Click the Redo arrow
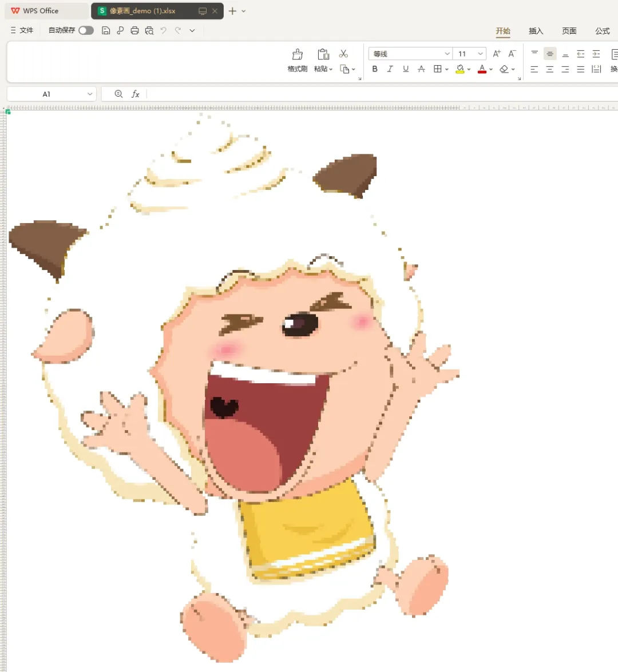 (x=178, y=30)
